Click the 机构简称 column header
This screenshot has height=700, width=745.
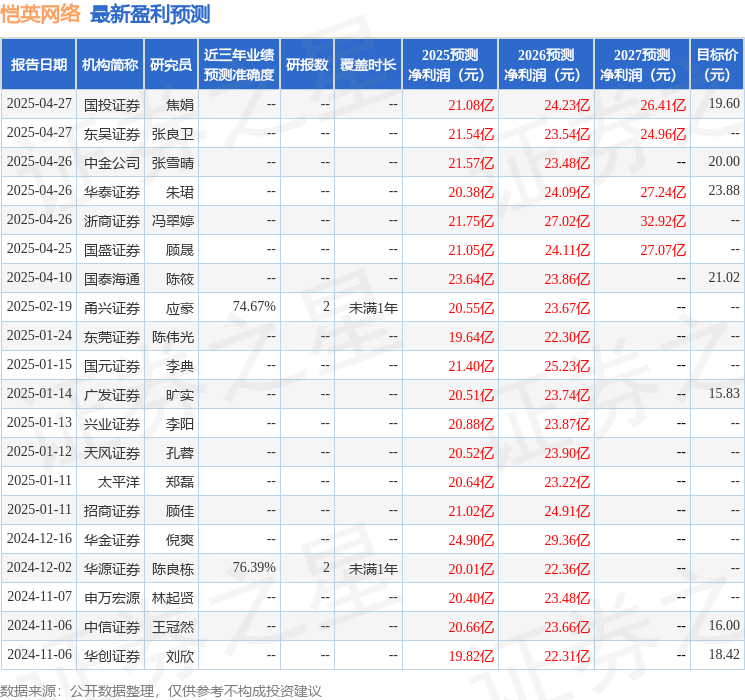pos(110,65)
